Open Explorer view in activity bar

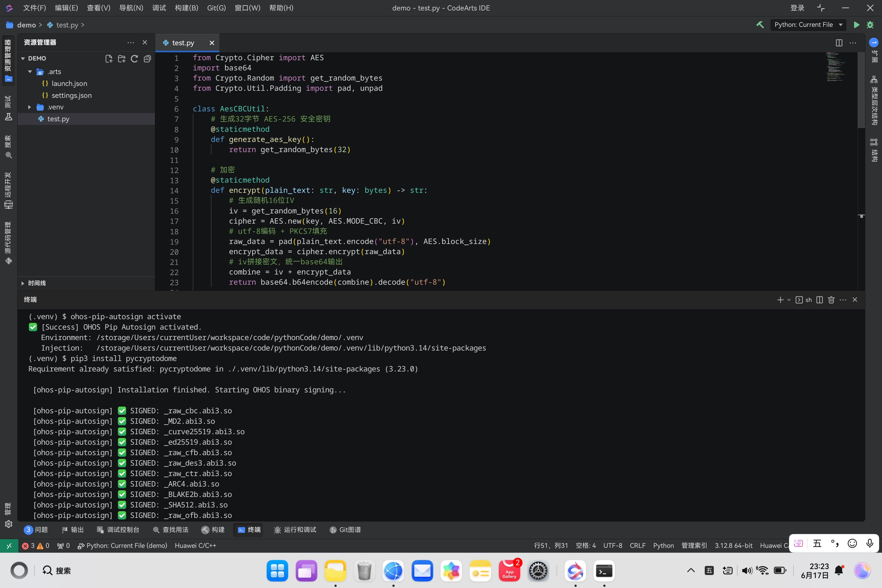click(x=8, y=61)
